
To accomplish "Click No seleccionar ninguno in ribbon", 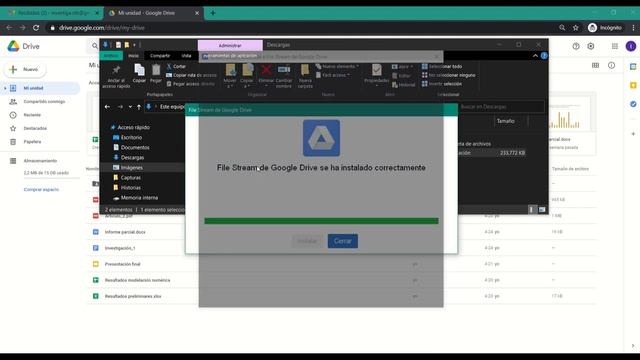I will click(449, 75).
